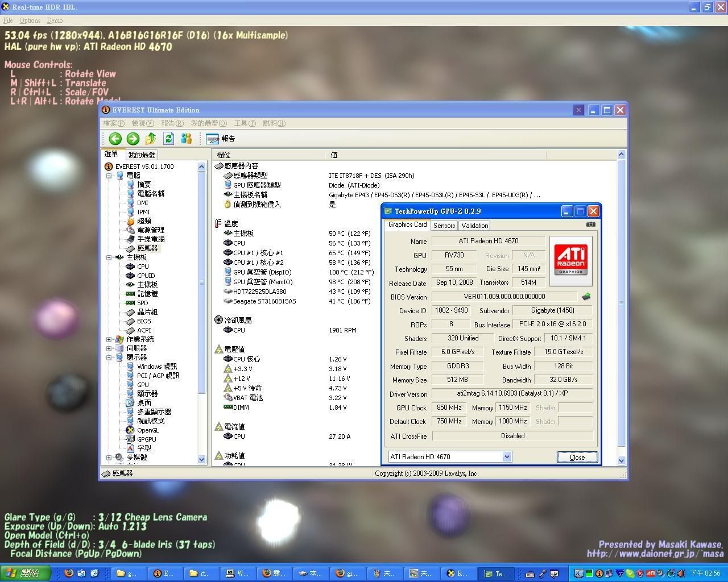Click the BIOS Version field in GPU-Z
This screenshot has height=582, width=728.
504,297
